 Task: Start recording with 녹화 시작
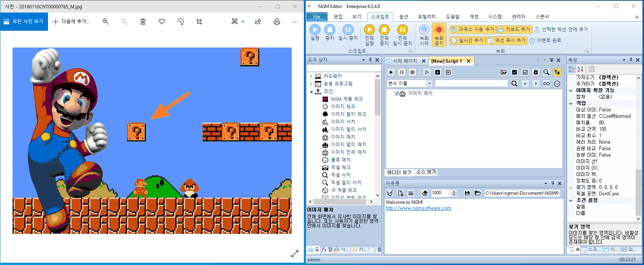424,35
